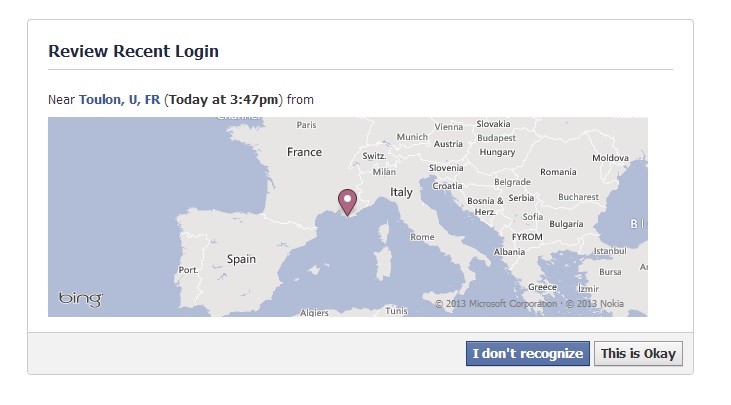Click the Algiers label on the map
Image resolution: width=731 pixels, height=405 pixels.
314,313
